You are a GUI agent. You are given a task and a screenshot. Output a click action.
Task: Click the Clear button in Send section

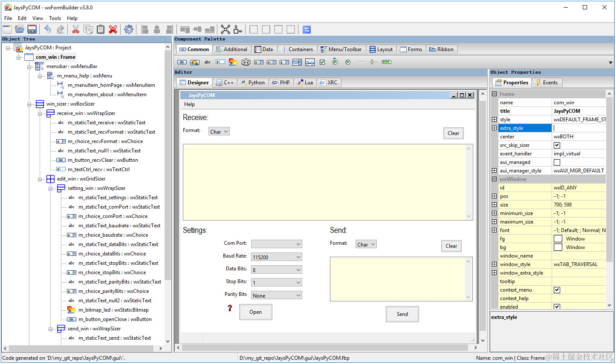click(451, 246)
